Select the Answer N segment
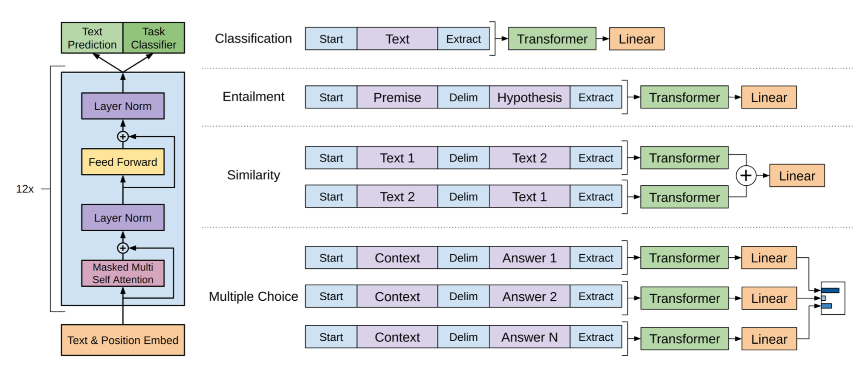This screenshot has width=868, height=368. click(529, 337)
